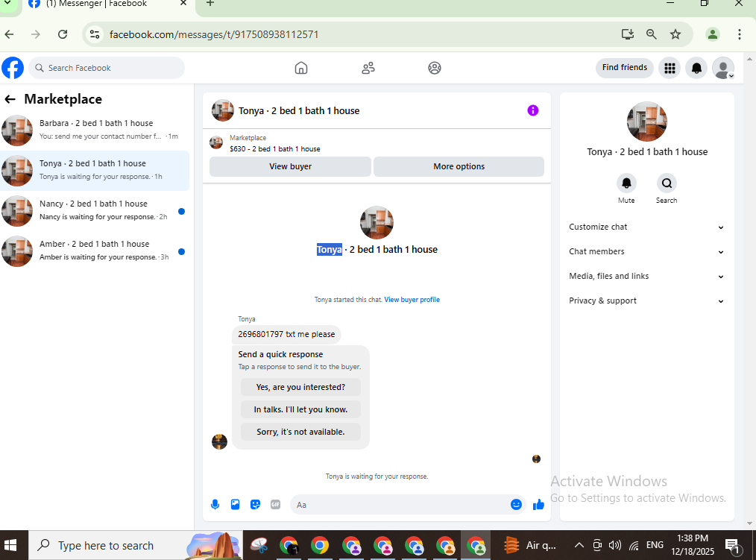Send 'Sorry, it's not available.' response
This screenshot has width=756, height=560.
(x=300, y=432)
